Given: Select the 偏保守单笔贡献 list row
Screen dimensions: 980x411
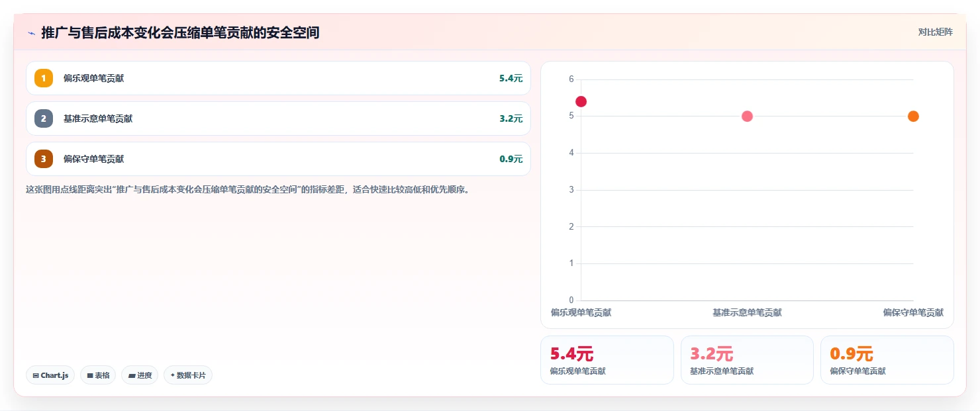Looking at the screenshot, I should (x=278, y=159).
